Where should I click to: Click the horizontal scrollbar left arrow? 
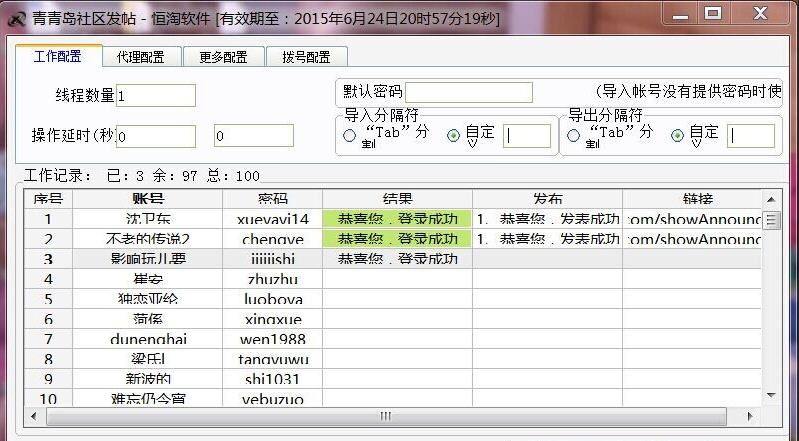coord(34,417)
